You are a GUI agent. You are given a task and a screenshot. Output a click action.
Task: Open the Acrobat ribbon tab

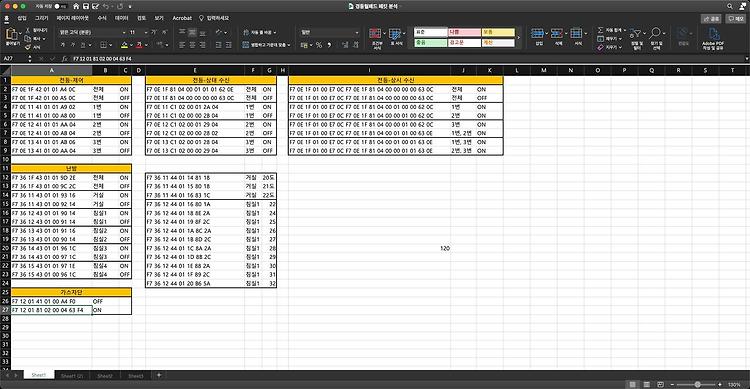(x=182, y=18)
